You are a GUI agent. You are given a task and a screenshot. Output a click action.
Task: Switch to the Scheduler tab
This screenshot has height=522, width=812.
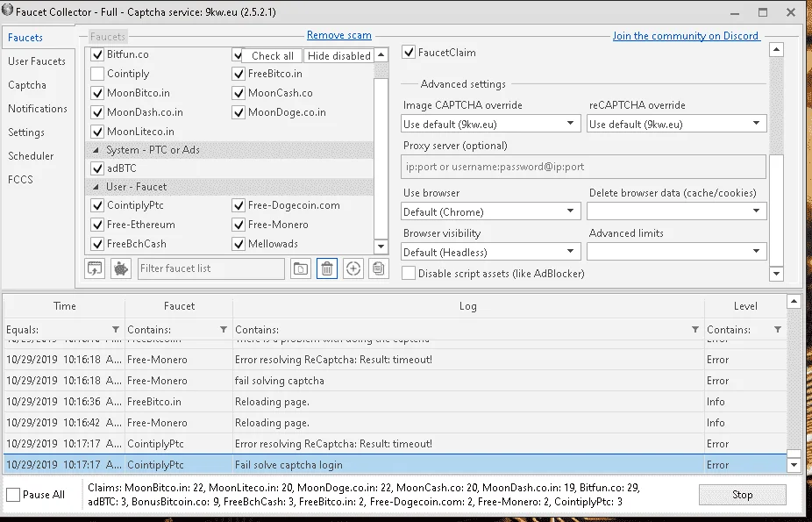pos(31,156)
